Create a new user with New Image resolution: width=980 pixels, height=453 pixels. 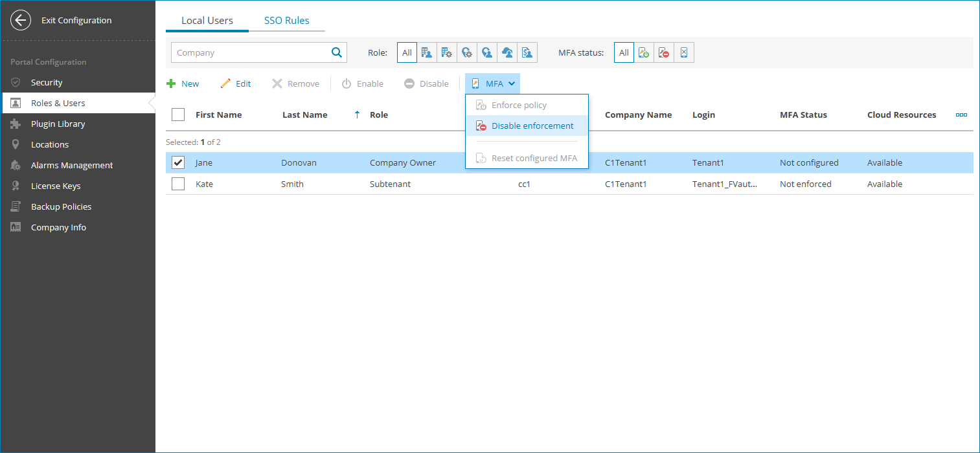(x=183, y=83)
